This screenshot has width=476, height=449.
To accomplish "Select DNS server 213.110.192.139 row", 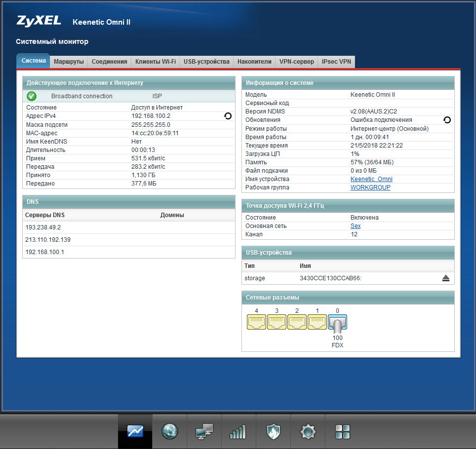I will coord(129,240).
